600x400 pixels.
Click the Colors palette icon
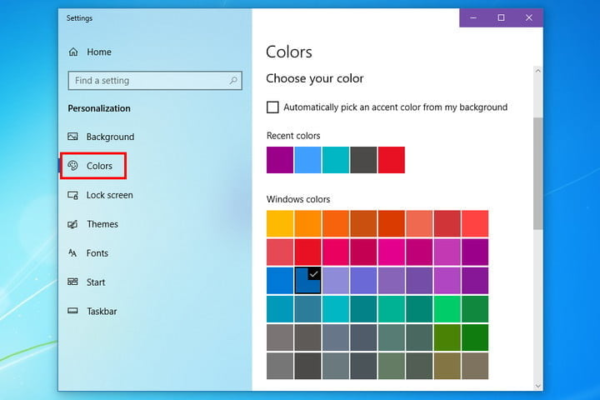click(x=73, y=166)
